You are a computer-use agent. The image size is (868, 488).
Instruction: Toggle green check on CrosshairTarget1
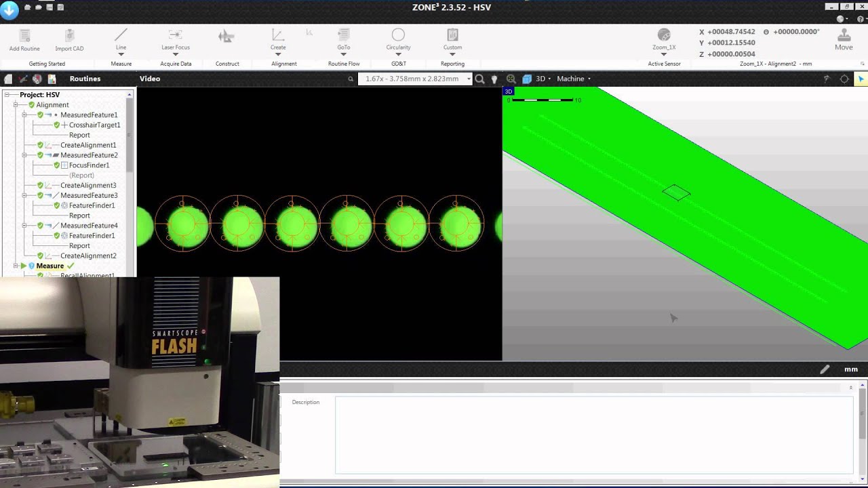[x=57, y=125]
